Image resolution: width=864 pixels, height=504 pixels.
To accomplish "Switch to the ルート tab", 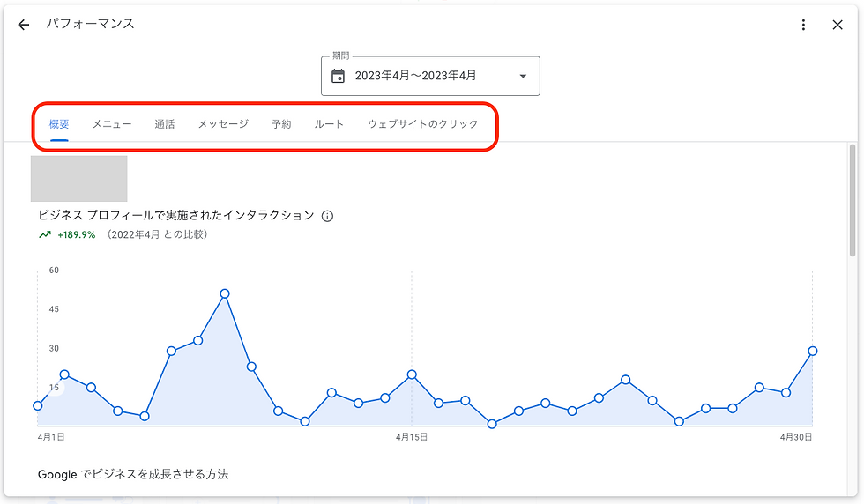I will pyautogui.click(x=329, y=124).
